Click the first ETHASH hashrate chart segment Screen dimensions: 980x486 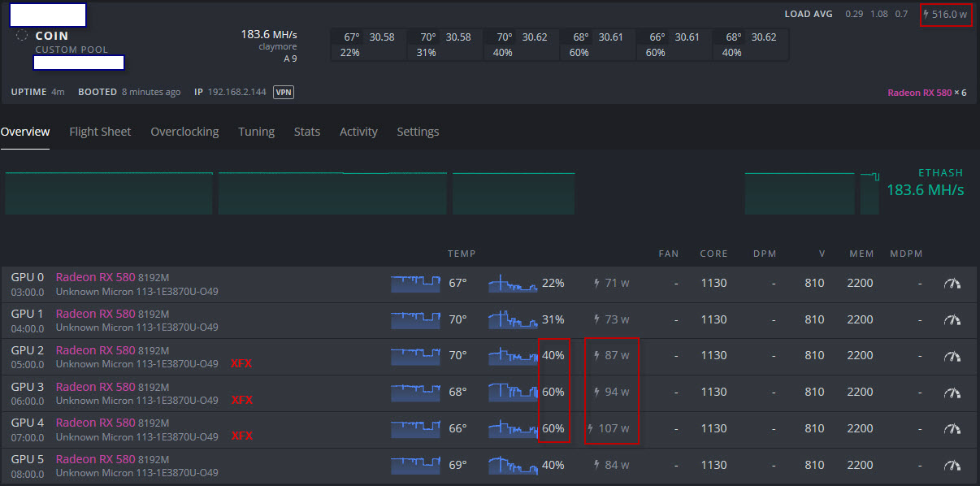click(x=109, y=193)
